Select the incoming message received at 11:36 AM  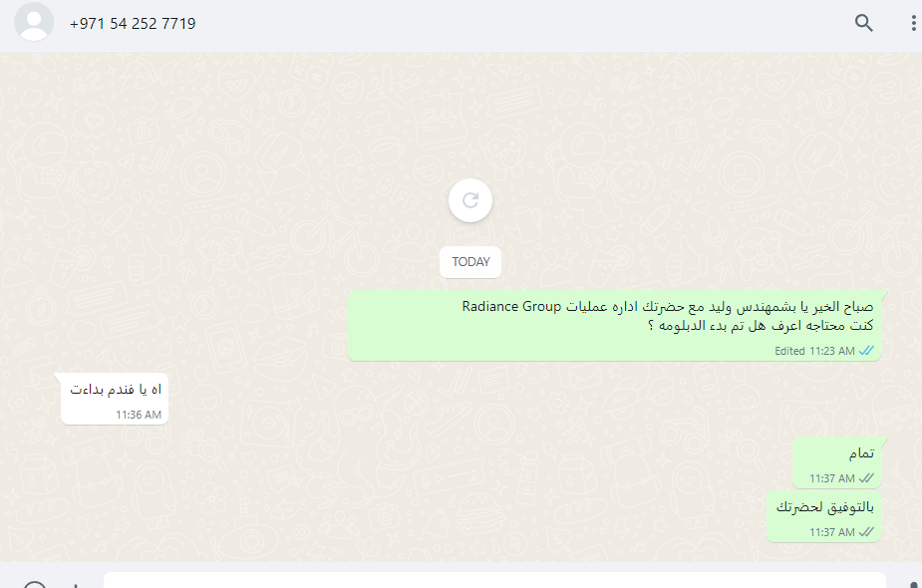(115, 398)
